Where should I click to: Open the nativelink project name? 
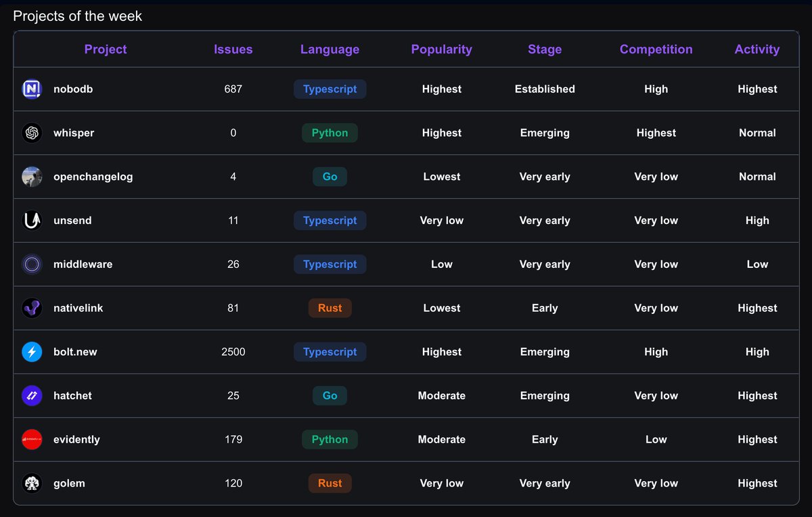(x=78, y=308)
